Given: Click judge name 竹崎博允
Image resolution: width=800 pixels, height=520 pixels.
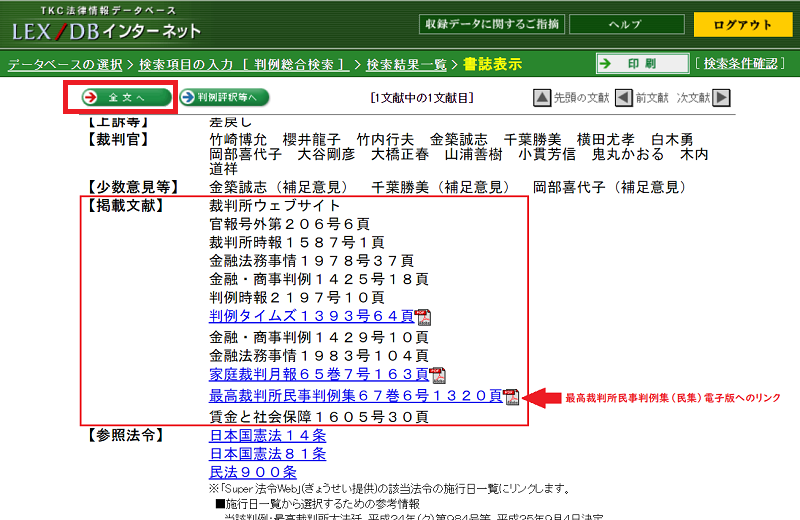Looking at the screenshot, I should click(x=238, y=139).
